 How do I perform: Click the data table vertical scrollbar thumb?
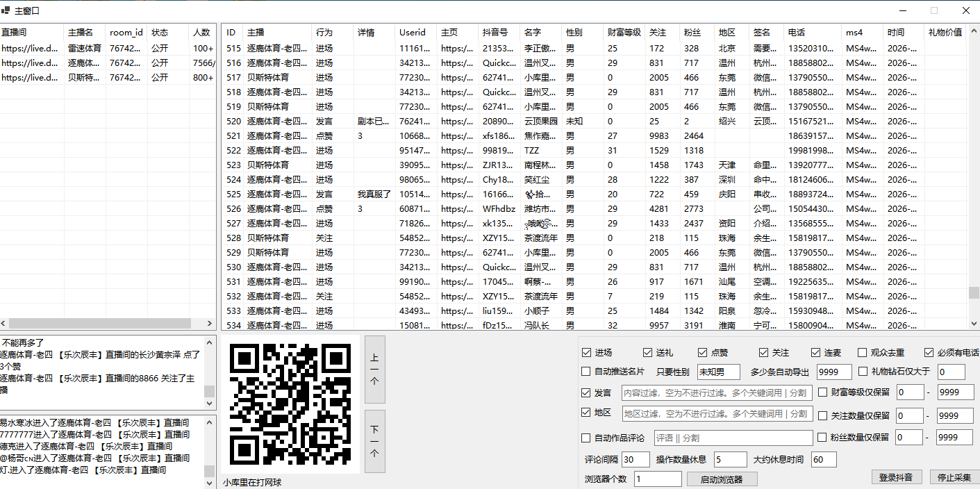974,293
